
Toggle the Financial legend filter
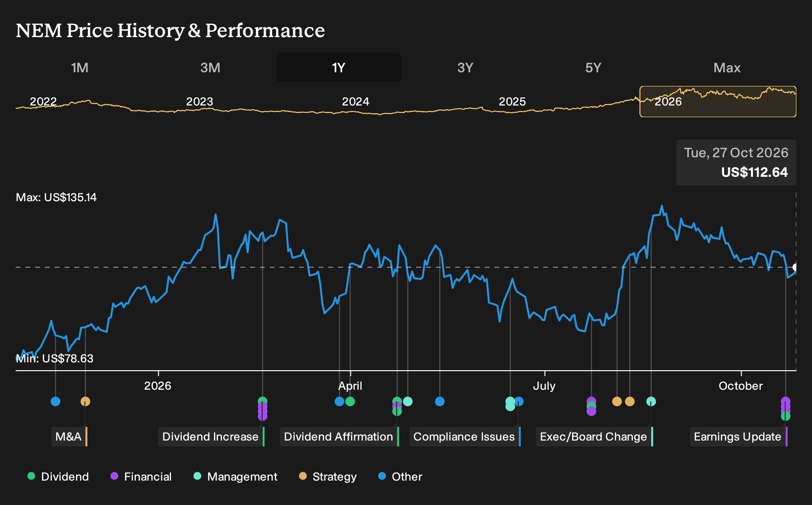(x=141, y=477)
